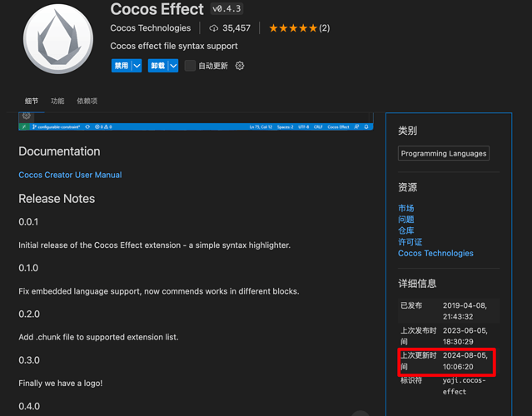Click the 上次更新时间 date 2024-08-05 value
The image size is (532, 416).
pos(465,361)
